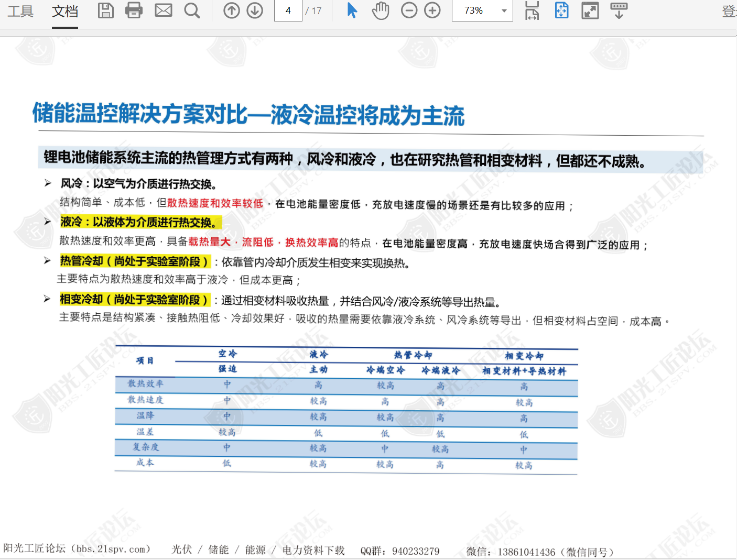Click the footer 阳光工匠论坛 (bbs.21spv.com)

(77, 548)
